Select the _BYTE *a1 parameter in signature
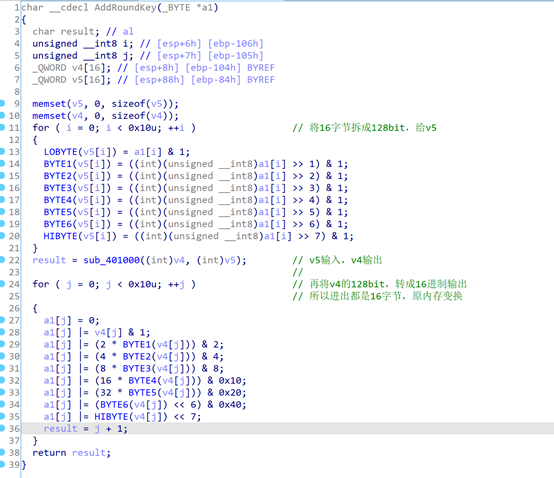The width and height of the screenshot is (554, 478). pyautogui.click(x=188, y=7)
